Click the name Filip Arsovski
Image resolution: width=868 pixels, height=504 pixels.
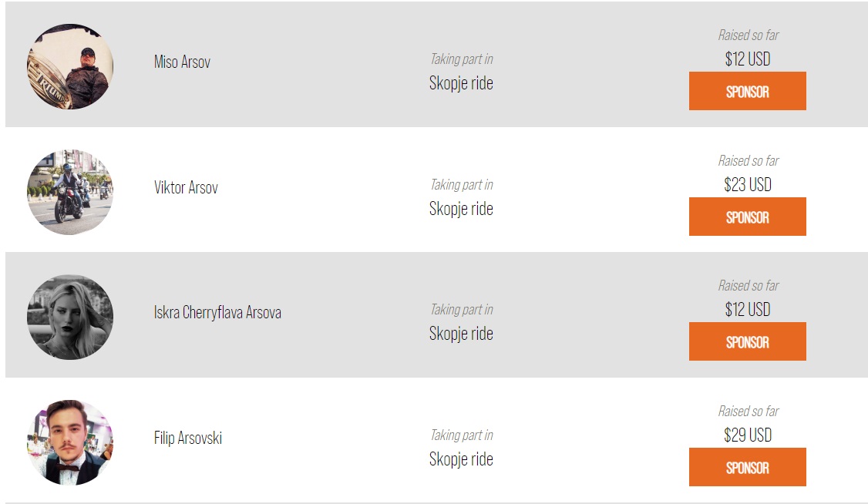point(188,438)
